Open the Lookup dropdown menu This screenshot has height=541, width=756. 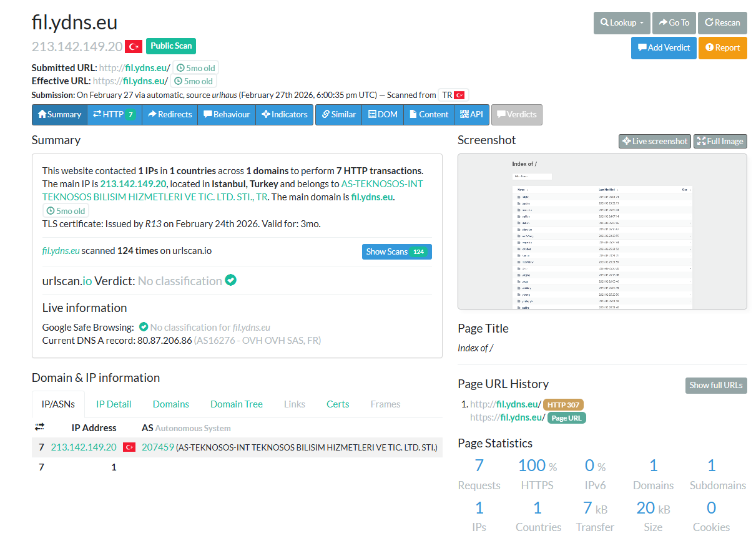(x=622, y=22)
